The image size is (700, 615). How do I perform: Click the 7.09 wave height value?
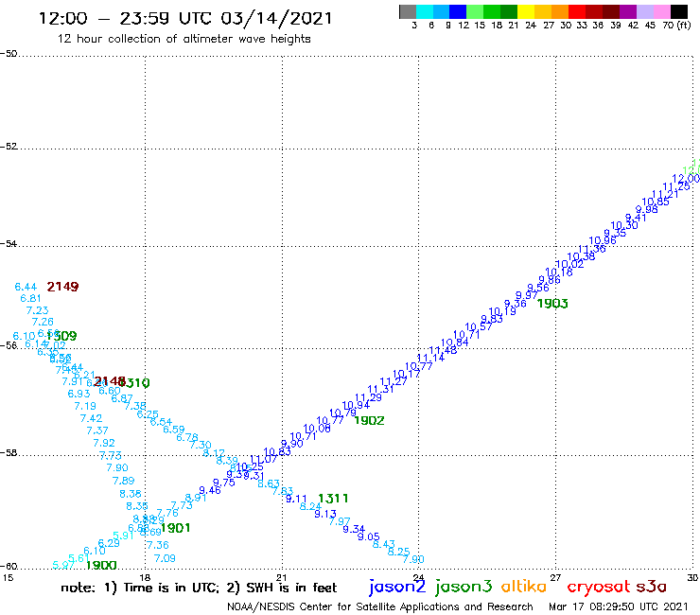point(165,558)
